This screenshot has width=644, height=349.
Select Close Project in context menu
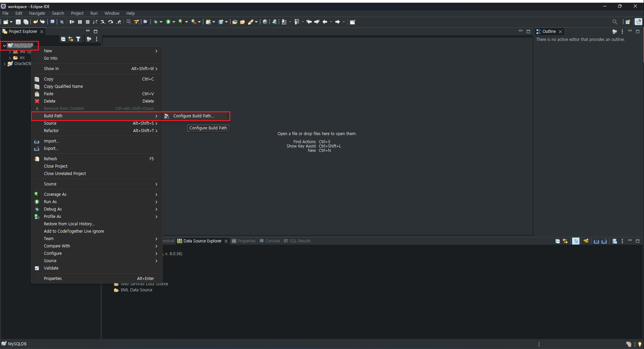tap(97, 166)
